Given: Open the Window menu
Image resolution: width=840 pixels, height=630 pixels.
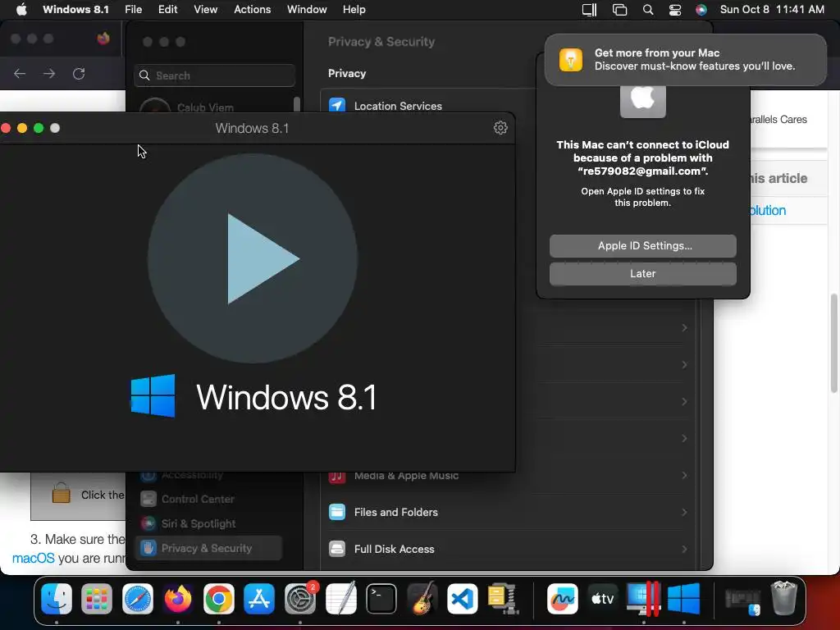Looking at the screenshot, I should (x=307, y=10).
